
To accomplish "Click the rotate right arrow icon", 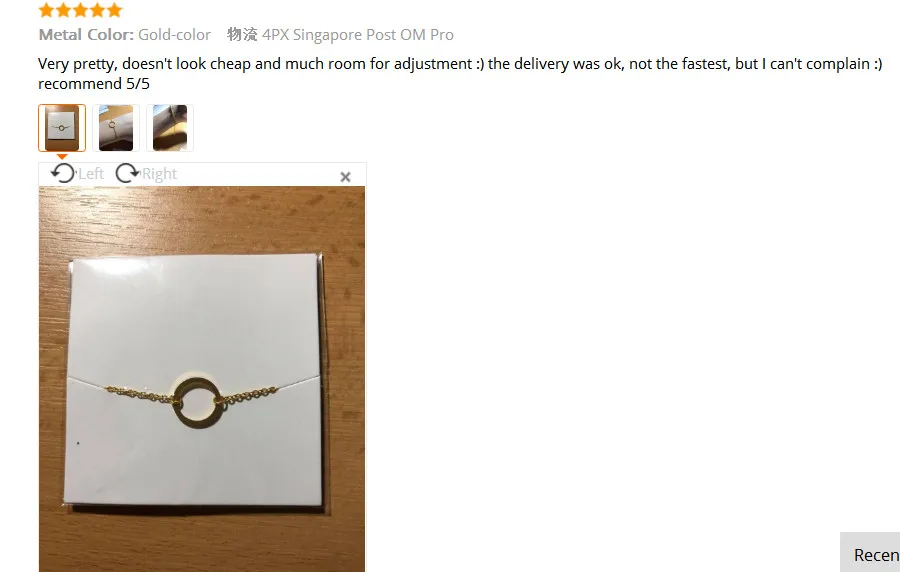I will (127, 173).
